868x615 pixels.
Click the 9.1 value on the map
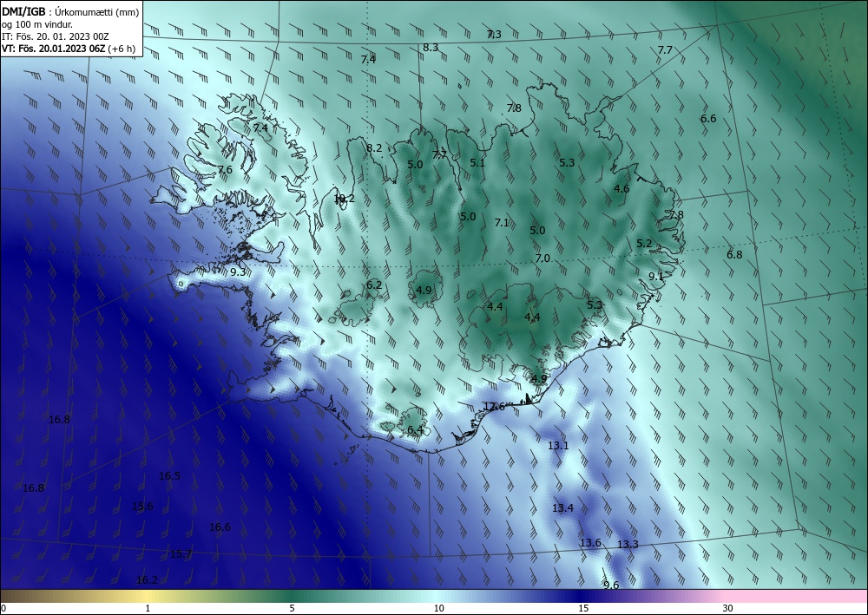pyautogui.click(x=656, y=276)
